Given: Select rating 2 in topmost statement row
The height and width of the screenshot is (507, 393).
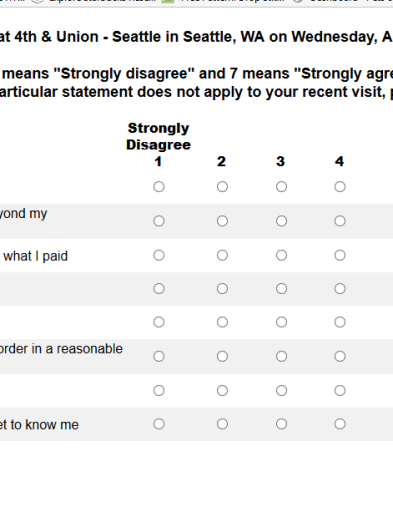Looking at the screenshot, I should coord(222,187).
